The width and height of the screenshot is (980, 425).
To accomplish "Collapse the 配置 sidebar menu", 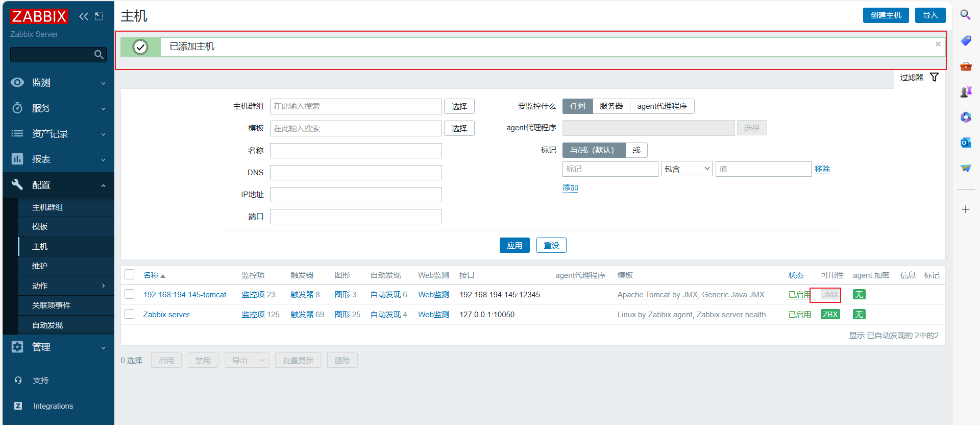I will pyautogui.click(x=58, y=185).
